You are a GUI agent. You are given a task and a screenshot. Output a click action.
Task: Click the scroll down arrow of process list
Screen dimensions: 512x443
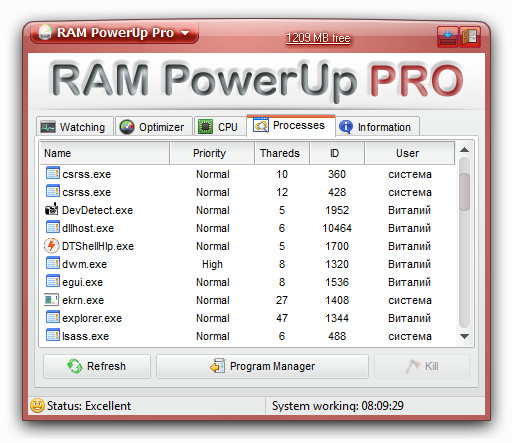(464, 336)
